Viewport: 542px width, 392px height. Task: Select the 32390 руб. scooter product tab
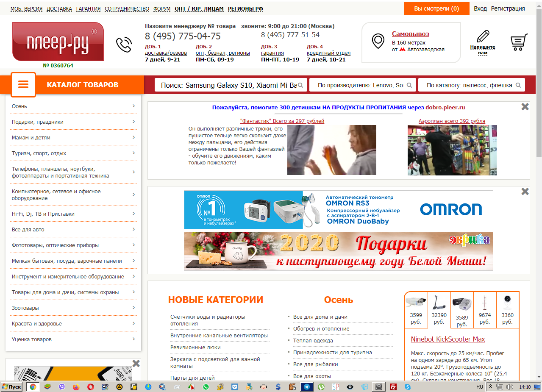(x=439, y=310)
